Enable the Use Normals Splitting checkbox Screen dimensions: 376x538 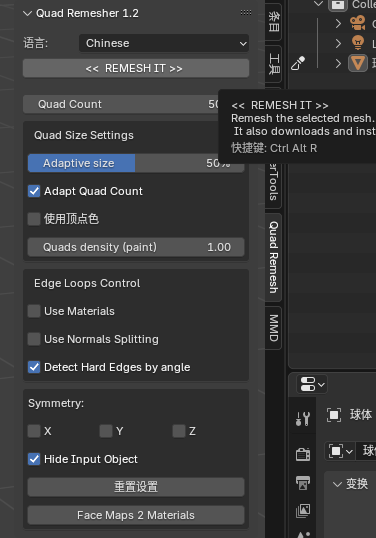(x=34, y=339)
